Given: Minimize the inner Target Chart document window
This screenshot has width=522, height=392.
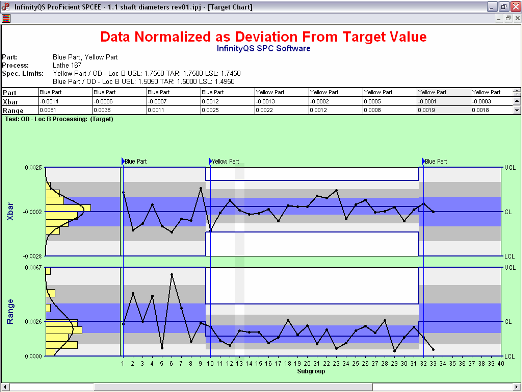Looking at the screenshot, I should pyautogui.click(x=498, y=19).
